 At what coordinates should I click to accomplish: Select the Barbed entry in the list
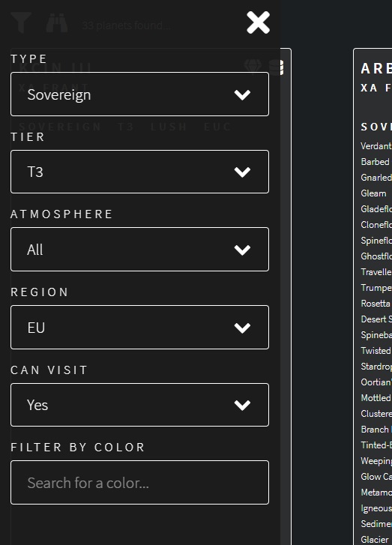[x=375, y=162]
